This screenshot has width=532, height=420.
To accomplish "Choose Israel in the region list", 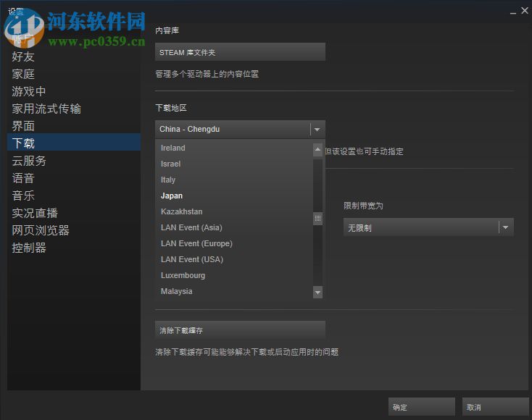I will (x=234, y=164).
